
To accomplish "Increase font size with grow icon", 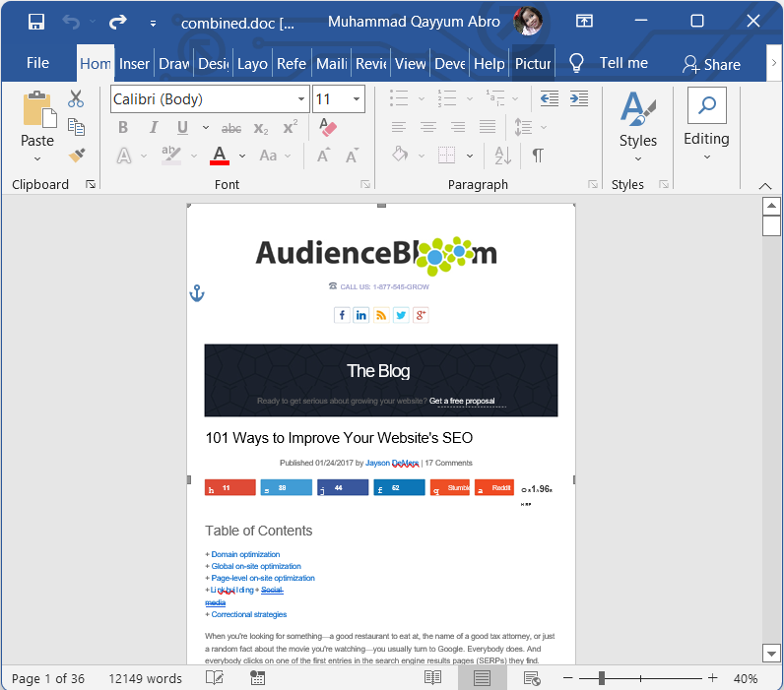I will (323, 156).
